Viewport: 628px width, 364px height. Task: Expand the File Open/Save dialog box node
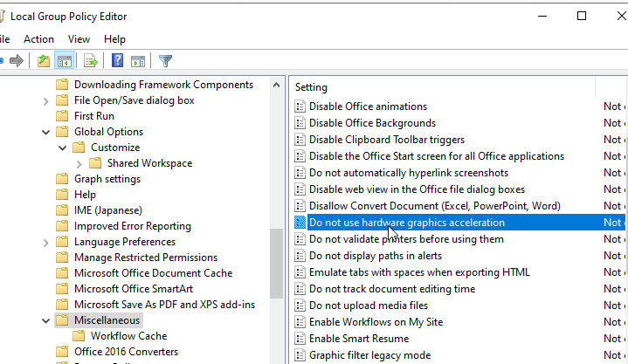[45, 101]
